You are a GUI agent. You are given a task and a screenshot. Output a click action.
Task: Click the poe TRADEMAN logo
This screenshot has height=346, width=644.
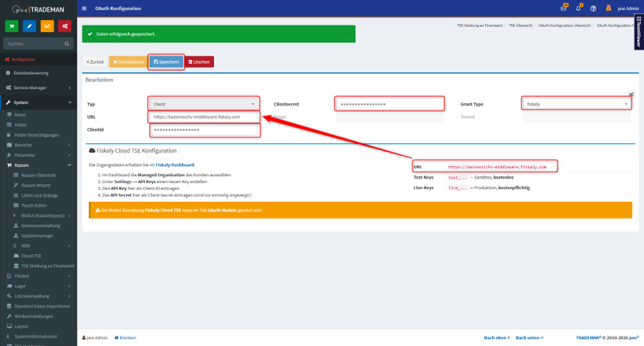coord(38,9)
